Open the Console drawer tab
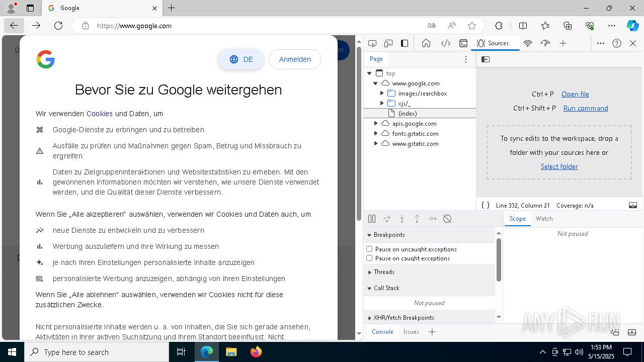 (x=382, y=332)
